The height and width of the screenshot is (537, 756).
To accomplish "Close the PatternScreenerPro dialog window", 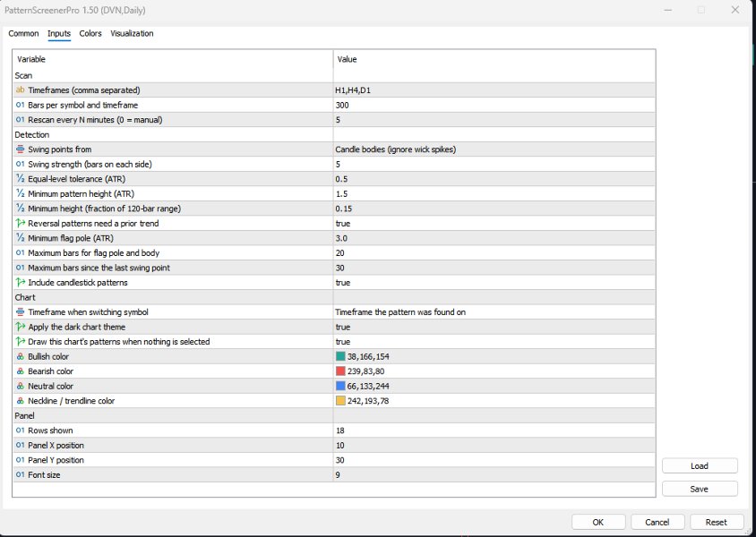I will click(735, 10).
